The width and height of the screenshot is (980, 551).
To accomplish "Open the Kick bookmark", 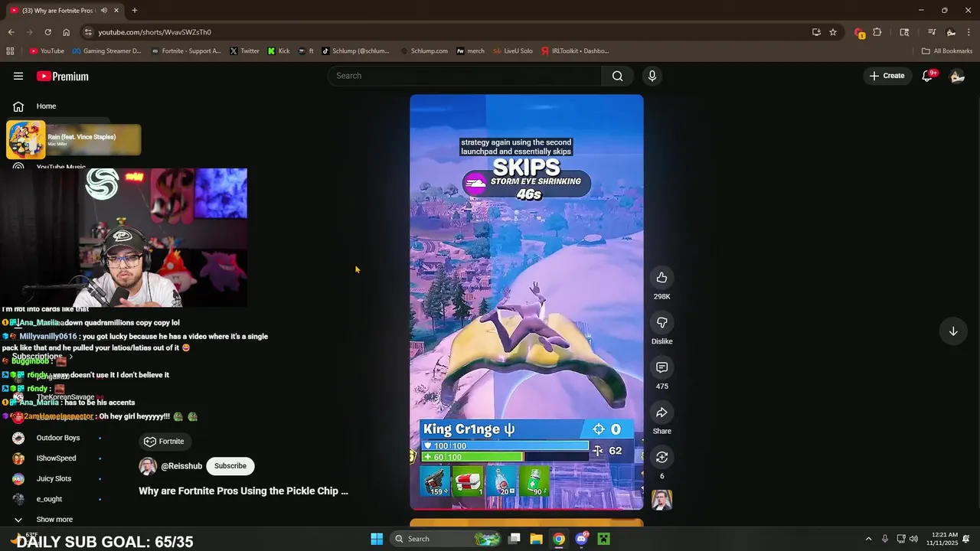I will click(x=279, y=51).
